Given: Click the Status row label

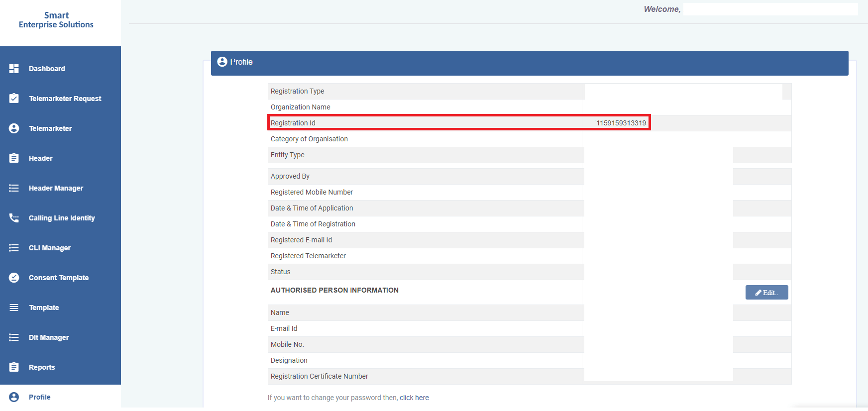Looking at the screenshot, I should [281, 272].
